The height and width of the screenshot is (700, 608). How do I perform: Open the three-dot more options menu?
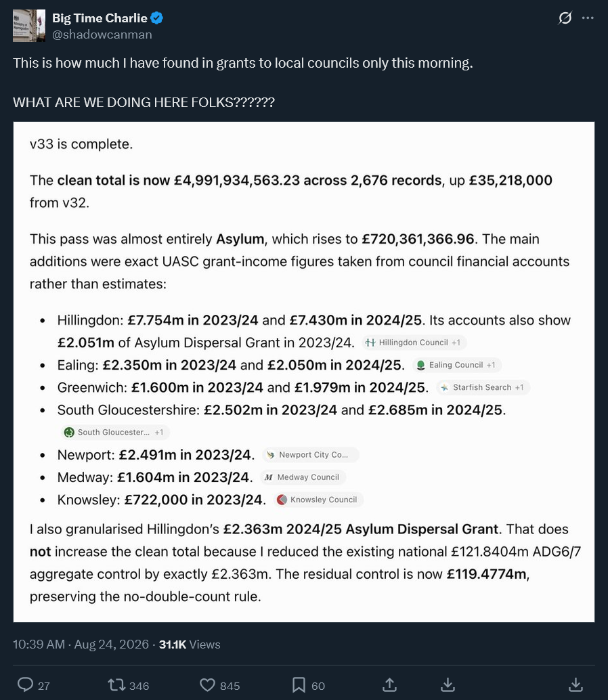588,18
